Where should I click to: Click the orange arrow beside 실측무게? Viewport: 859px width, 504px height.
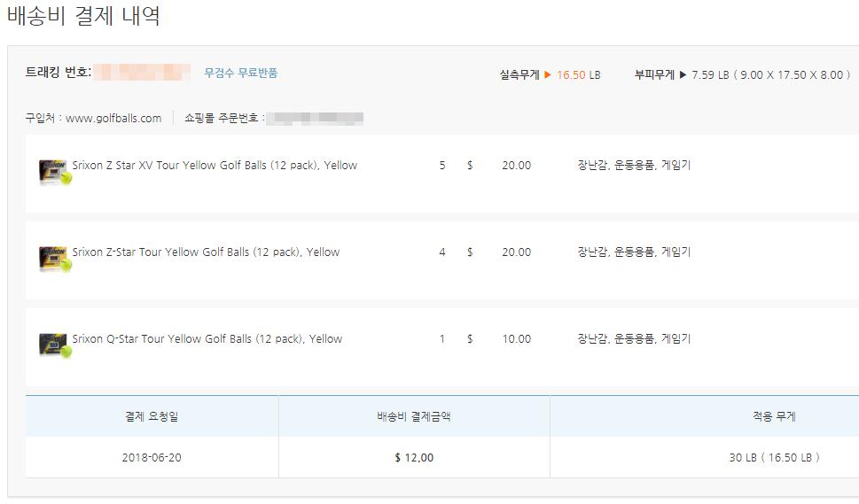tap(548, 75)
